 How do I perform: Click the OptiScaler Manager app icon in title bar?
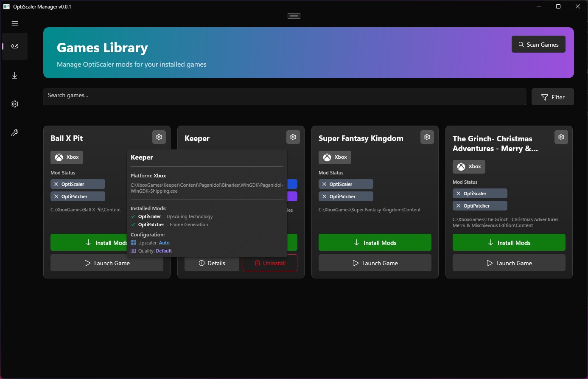(6, 6)
